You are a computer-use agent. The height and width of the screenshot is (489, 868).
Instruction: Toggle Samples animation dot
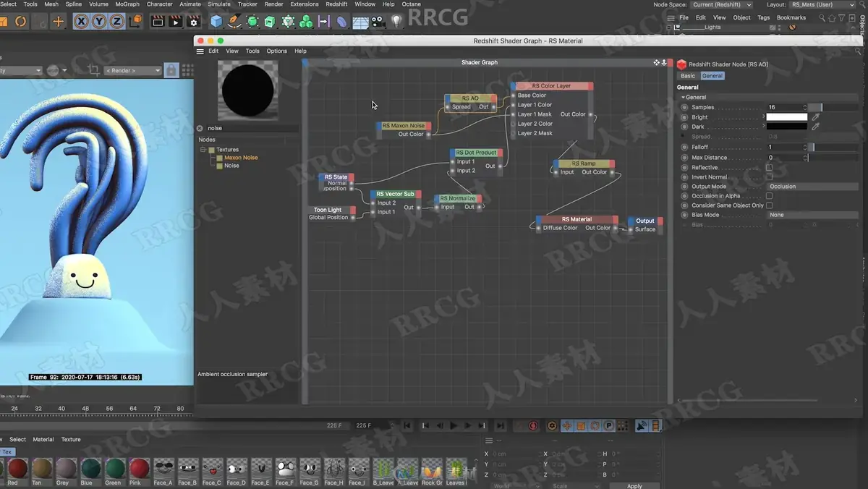coord(684,107)
